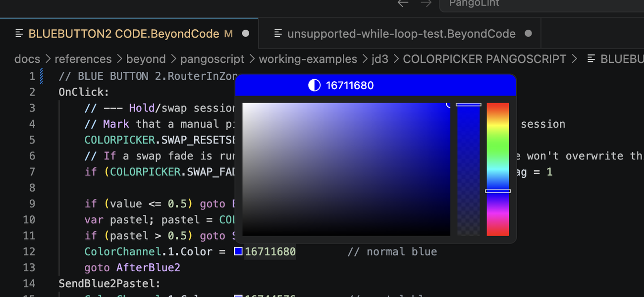Open docs breadcrumb segment
This screenshot has height=297, width=644.
pos(27,59)
